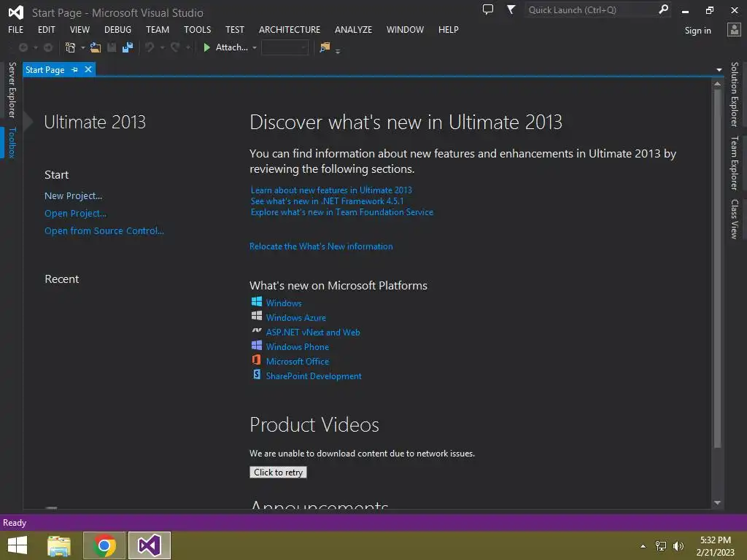Open the Feedback speech bubble icon
The width and height of the screenshot is (747, 560).
point(488,9)
